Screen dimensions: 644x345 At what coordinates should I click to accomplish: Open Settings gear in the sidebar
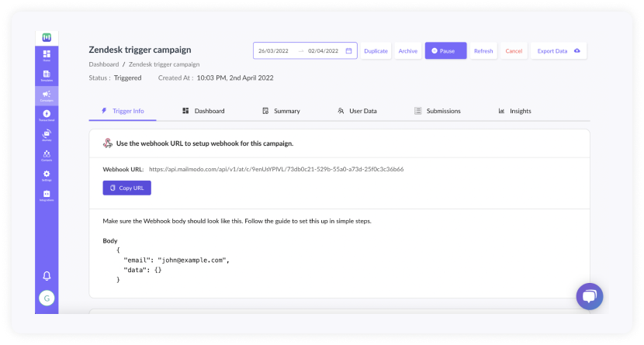click(47, 175)
